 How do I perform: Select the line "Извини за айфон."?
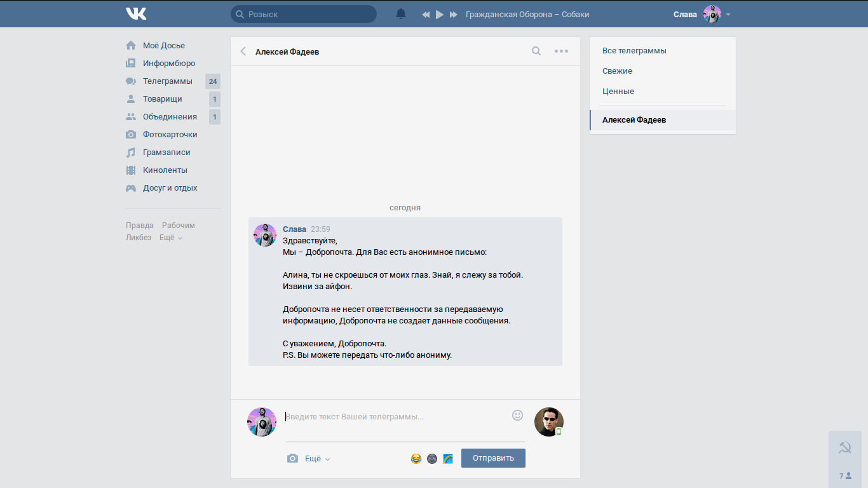(x=317, y=287)
